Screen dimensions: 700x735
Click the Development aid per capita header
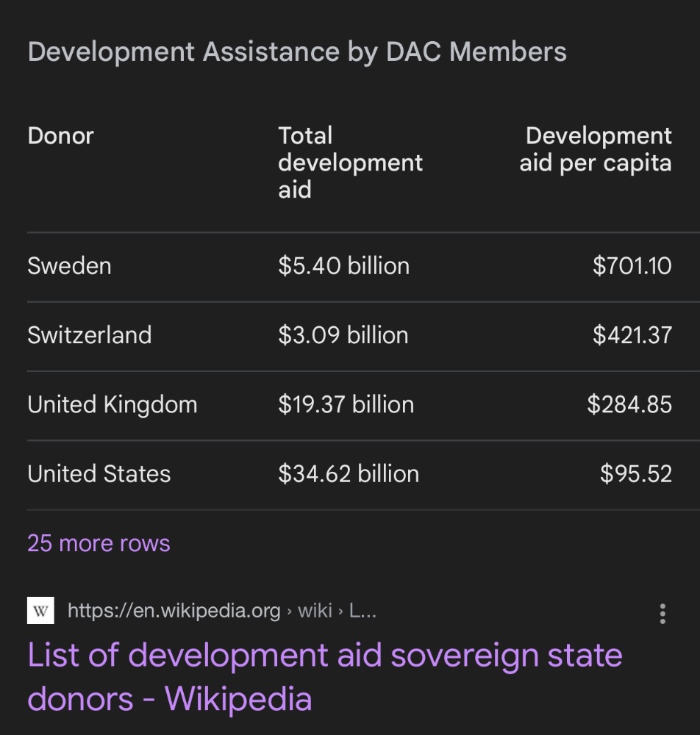[x=596, y=149]
